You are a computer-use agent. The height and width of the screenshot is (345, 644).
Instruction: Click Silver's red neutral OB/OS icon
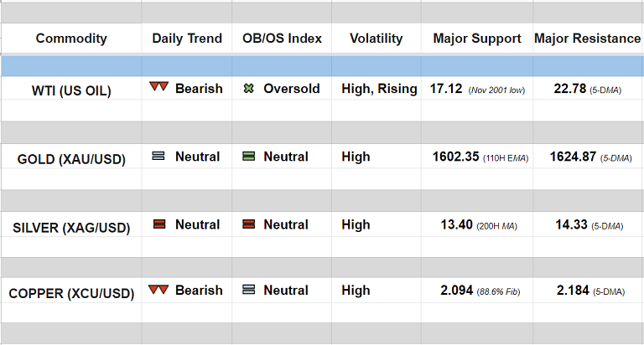(x=248, y=224)
